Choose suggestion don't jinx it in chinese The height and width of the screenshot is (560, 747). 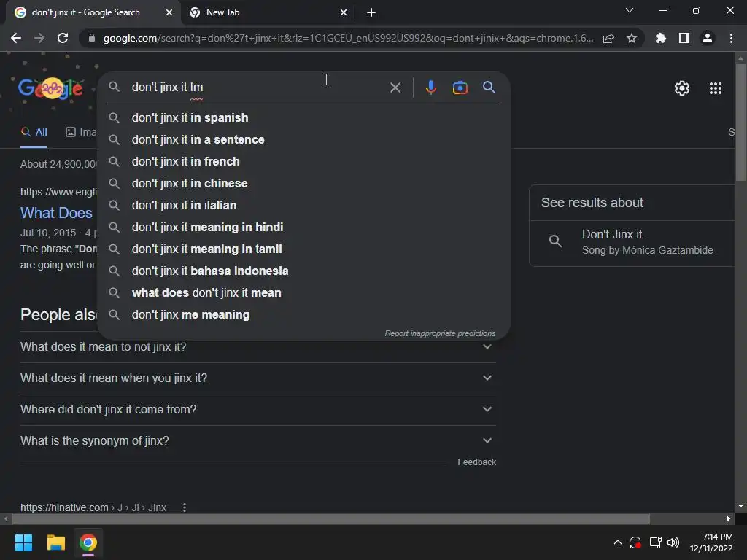303,183
